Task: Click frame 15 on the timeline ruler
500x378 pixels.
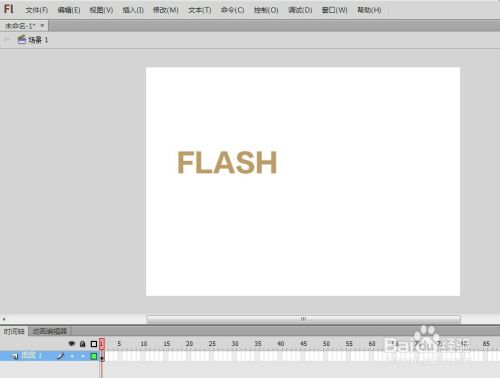Action: point(166,343)
